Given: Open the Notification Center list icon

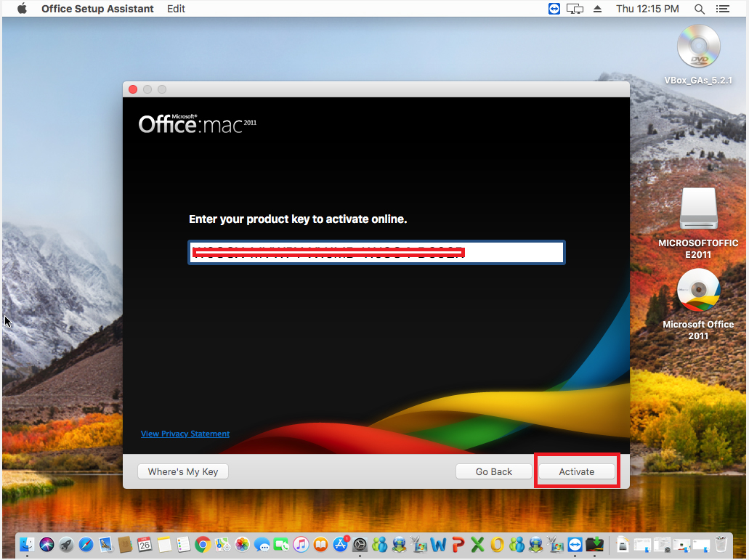Looking at the screenshot, I should pyautogui.click(x=722, y=9).
